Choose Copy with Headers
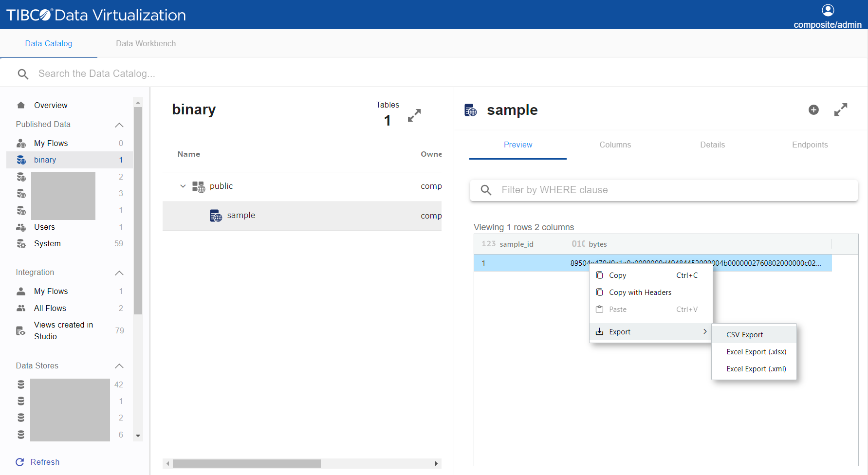Viewport: 868px width, 475px height. pyautogui.click(x=651, y=292)
